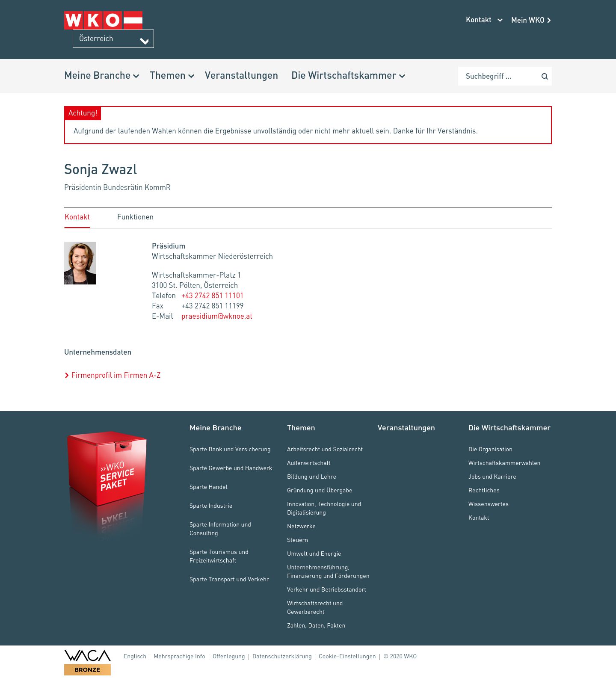
Task: Open Bildung und Lehre
Action: (311, 477)
